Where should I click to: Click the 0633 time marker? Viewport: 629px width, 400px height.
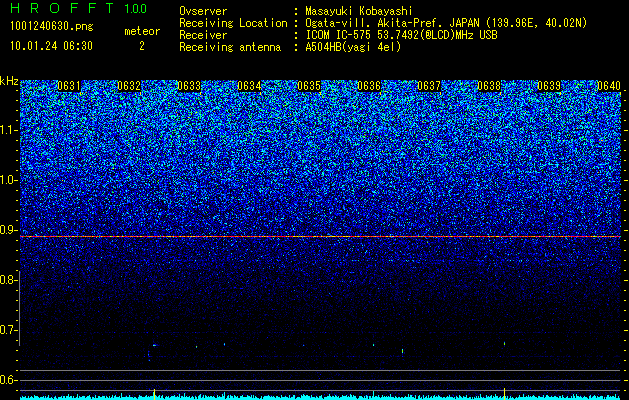coord(189,86)
